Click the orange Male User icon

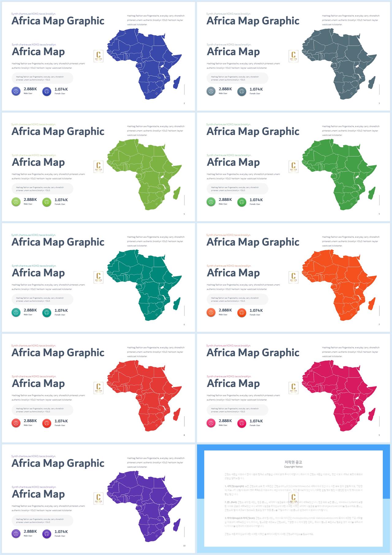[x=211, y=312]
